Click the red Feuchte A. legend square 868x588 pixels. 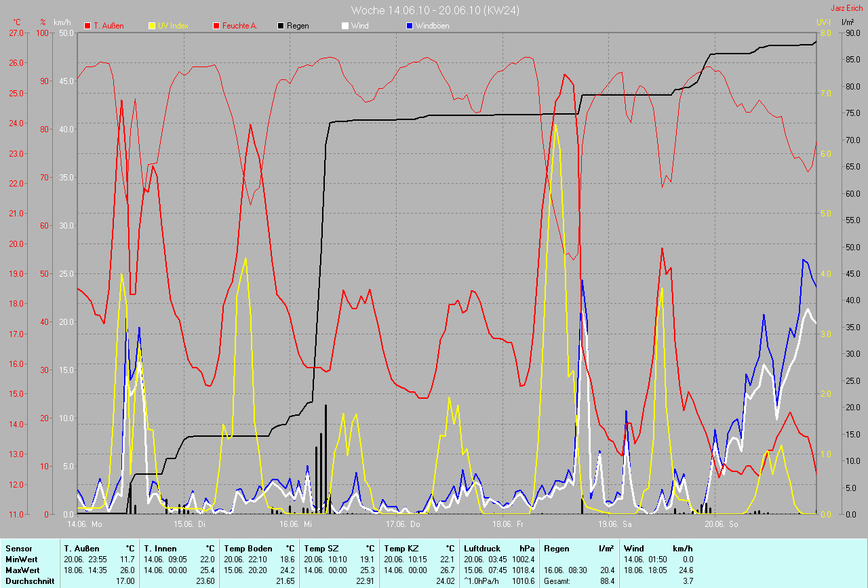pyautogui.click(x=216, y=26)
